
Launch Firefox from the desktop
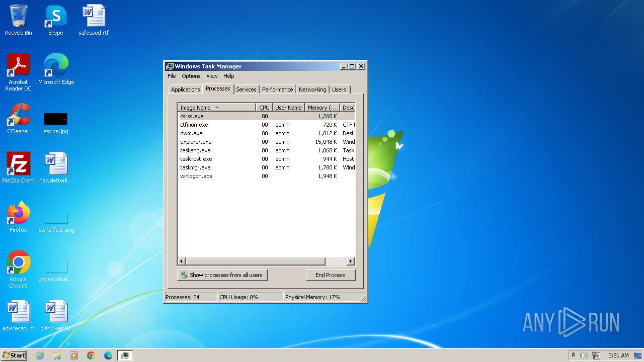tap(18, 217)
